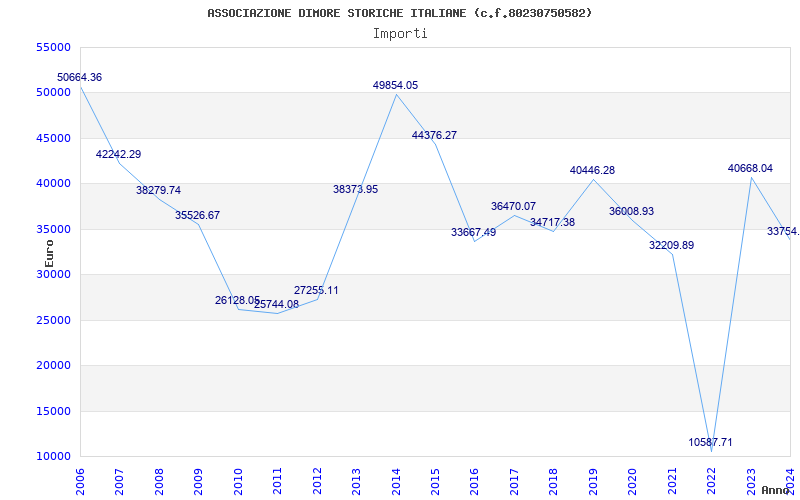Click year 2016 on x-axis
This screenshot has height=500, width=800.
click(x=475, y=482)
